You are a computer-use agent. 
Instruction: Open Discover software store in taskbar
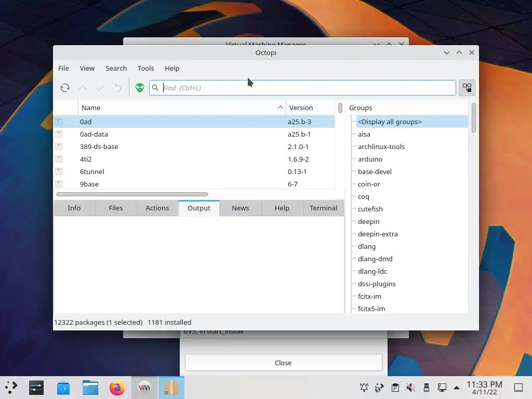pyautogui.click(x=63, y=388)
